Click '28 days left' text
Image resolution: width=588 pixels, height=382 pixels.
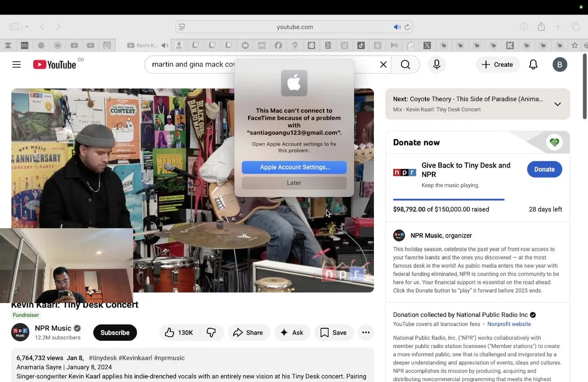click(x=546, y=210)
